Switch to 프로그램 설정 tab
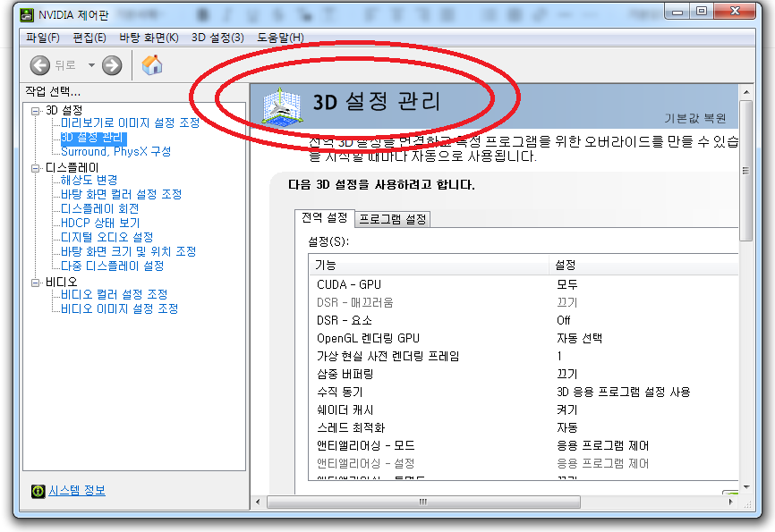775x532 pixels. pyautogui.click(x=393, y=219)
